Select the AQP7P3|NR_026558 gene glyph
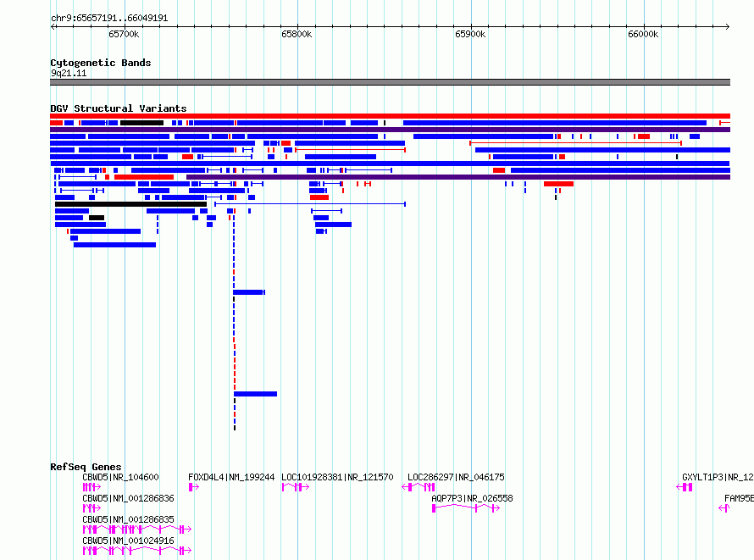Image resolution: width=754 pixels, height=560 pixels. click(x=465, y=508)
